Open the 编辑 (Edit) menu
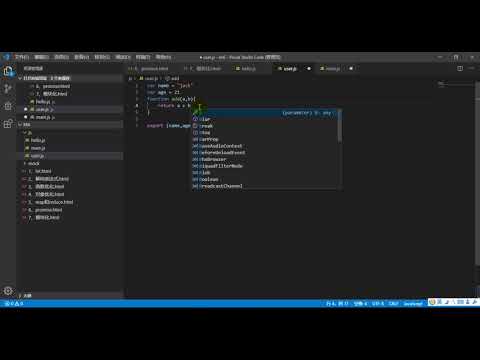 coord(42,57)
